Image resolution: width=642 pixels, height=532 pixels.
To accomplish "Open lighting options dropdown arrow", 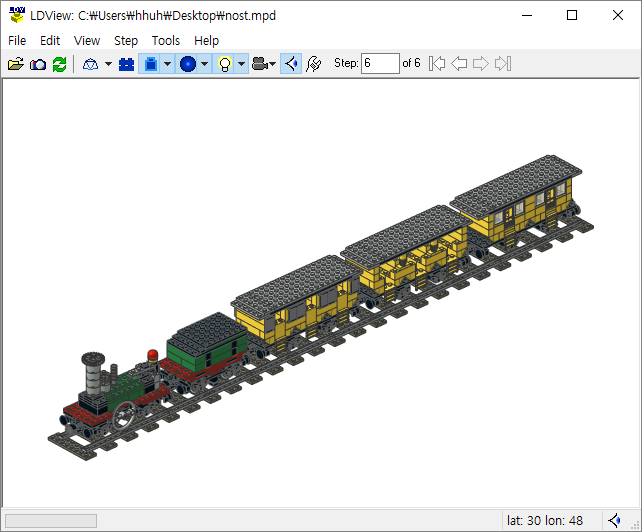I will (x=242, y=64).
